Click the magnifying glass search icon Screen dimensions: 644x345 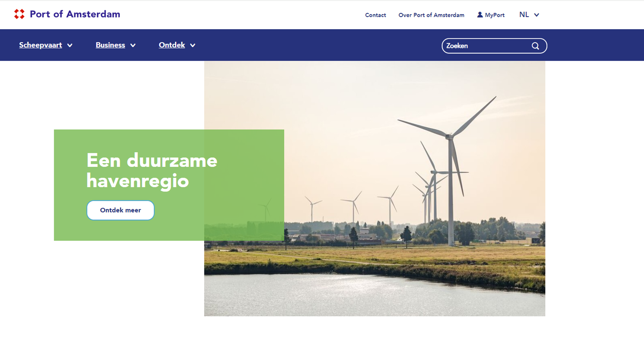535,46
